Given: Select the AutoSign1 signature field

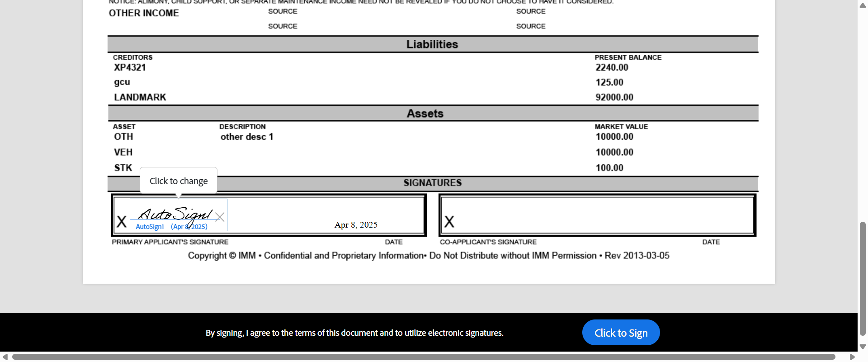Looking at the screenshot, I should [179, 215].
